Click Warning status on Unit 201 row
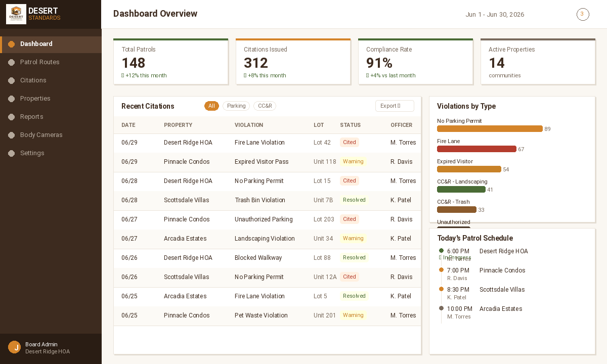The height and width of the screenshot is (364, 607). [353, 315]
